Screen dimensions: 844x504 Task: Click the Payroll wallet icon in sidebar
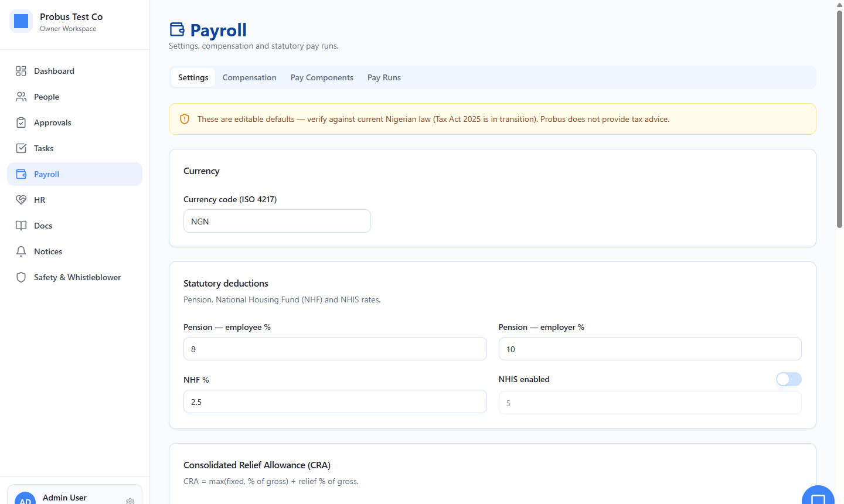[x=21, y=174]
